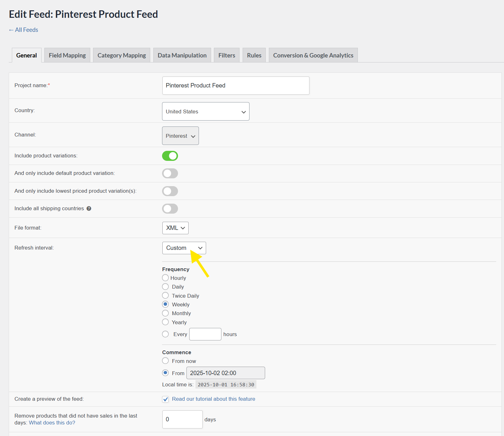Click the What does this do? link
This screenshot has height=436, width=504.
click(x=52, y=423)
